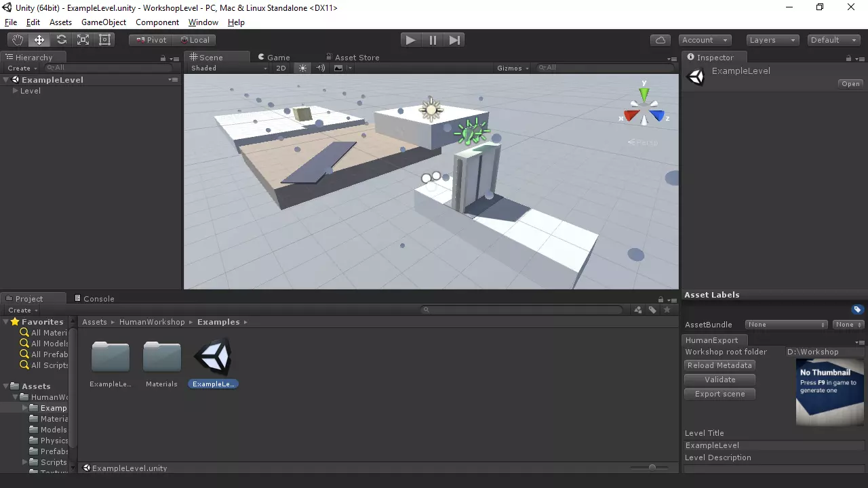Open the Scene view panel options menu
The image size is (868, 488).
672,58
